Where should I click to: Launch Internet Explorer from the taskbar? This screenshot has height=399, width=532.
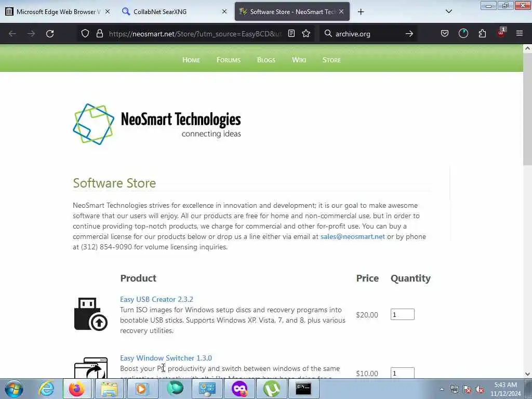pos(46,389)
